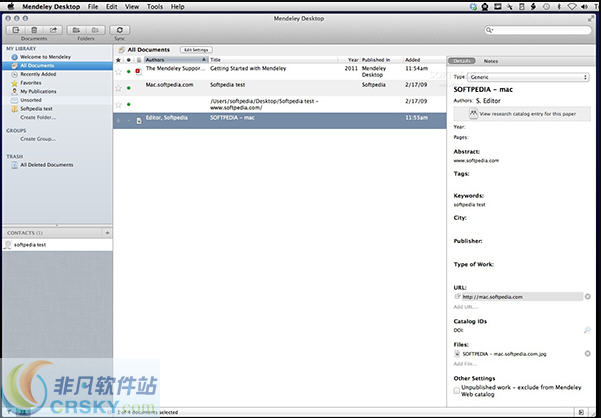Image resolution: width=601 pixels, height=418 pixels.
Task: Open Welcome to Mendeley in sidebar
Action: point(45,57)
